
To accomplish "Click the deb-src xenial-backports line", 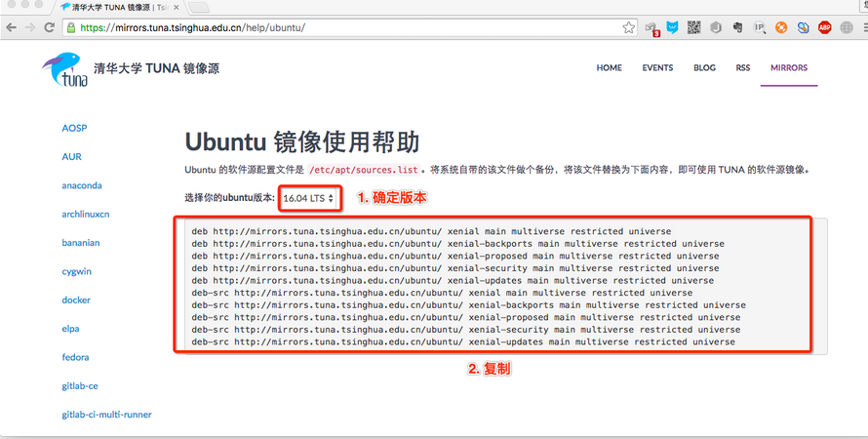I will pos(468,305).
